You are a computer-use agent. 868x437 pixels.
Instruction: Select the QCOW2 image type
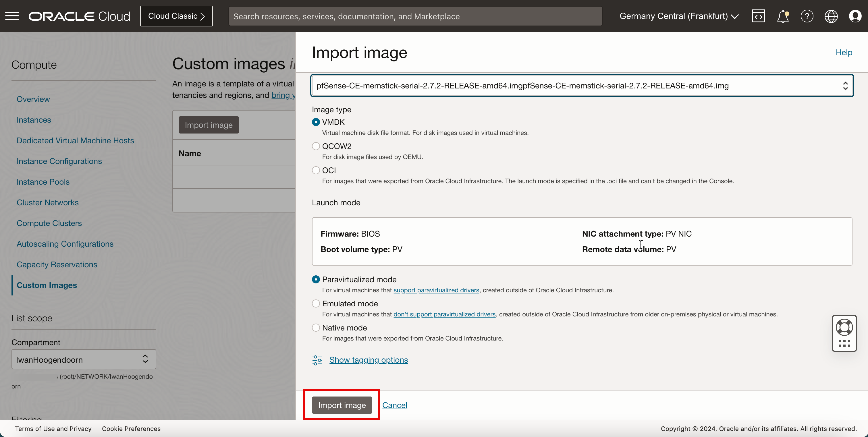[x=316, y=146]
